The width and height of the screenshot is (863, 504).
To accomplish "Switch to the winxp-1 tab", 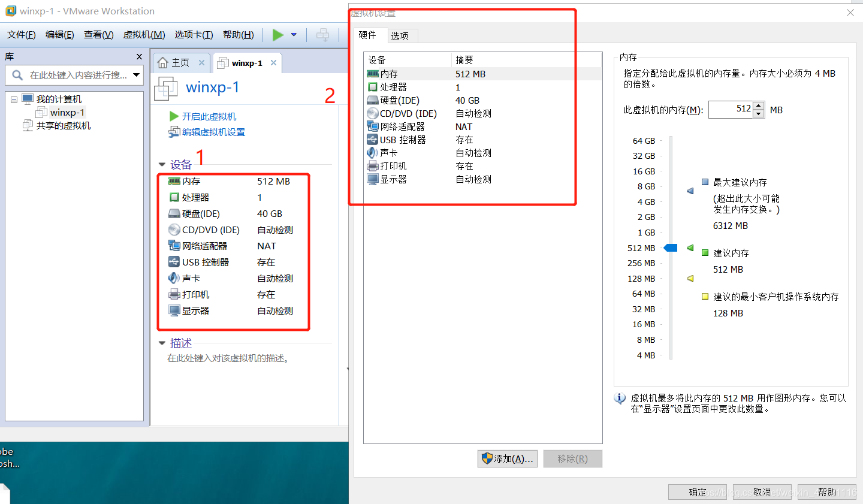I will pos(247,63).
